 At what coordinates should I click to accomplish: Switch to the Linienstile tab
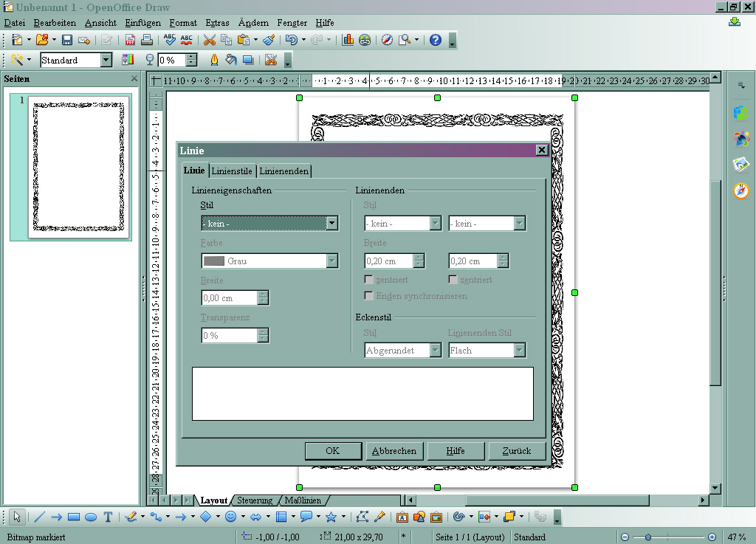232,171
